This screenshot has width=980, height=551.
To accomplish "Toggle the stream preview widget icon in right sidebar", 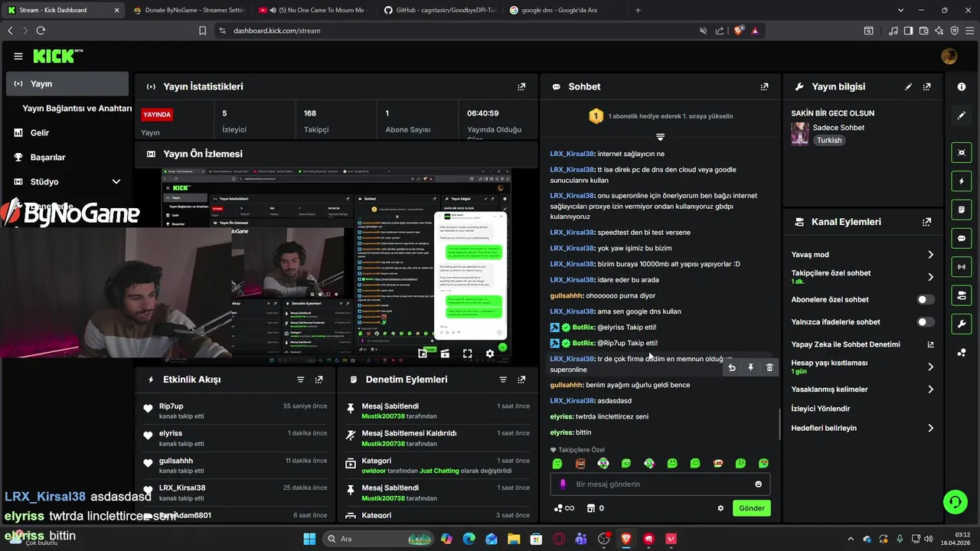I will [x=962, y=152].
